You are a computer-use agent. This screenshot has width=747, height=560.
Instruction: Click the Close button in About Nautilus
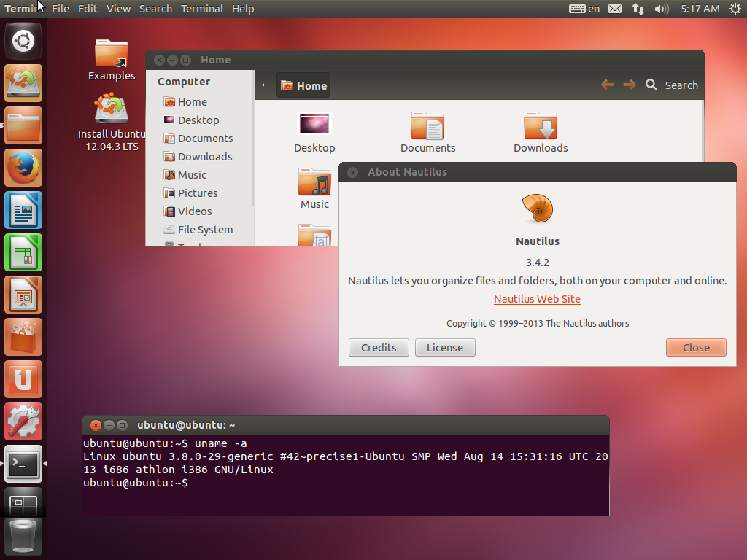tap(696, 348)
